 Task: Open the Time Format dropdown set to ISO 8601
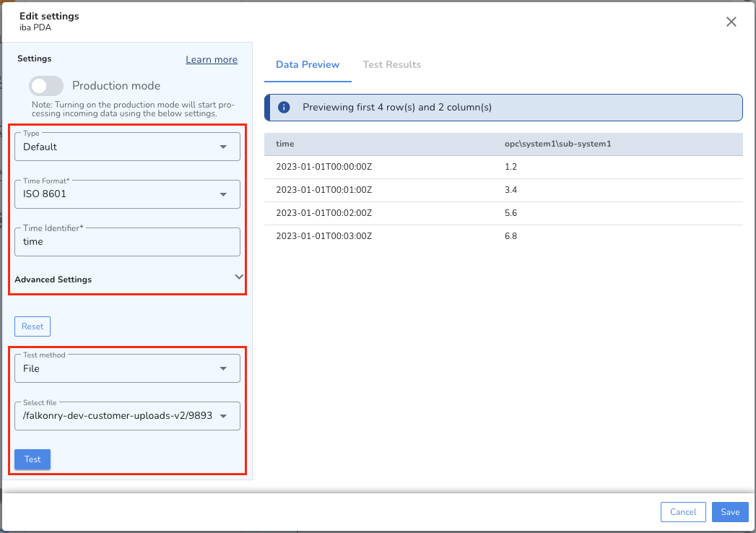click(127, 194)
